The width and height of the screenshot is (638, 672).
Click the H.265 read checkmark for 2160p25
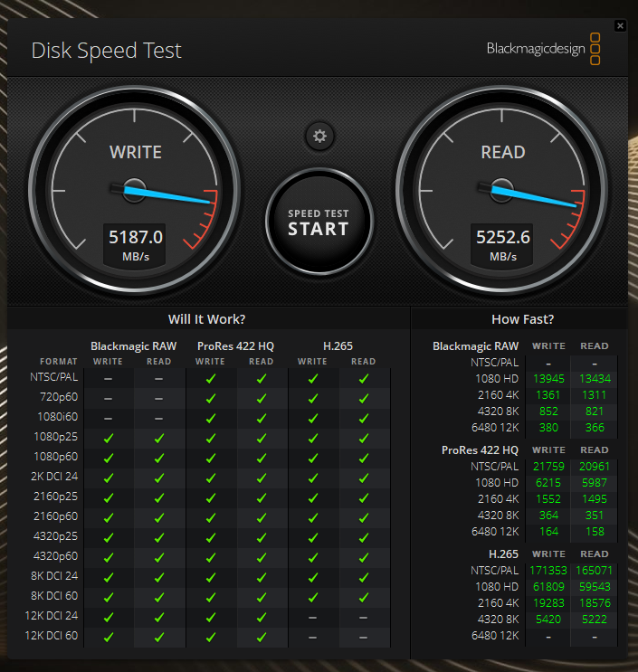364,498
